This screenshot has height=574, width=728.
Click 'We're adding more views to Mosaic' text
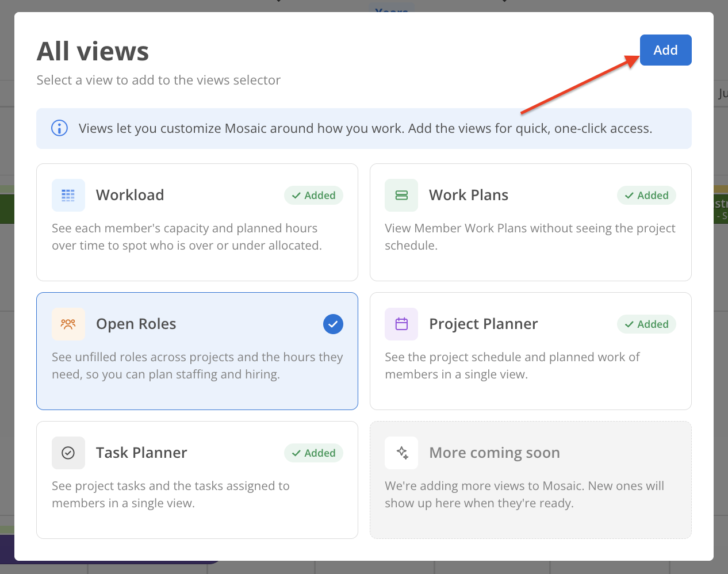coord(524,495)
